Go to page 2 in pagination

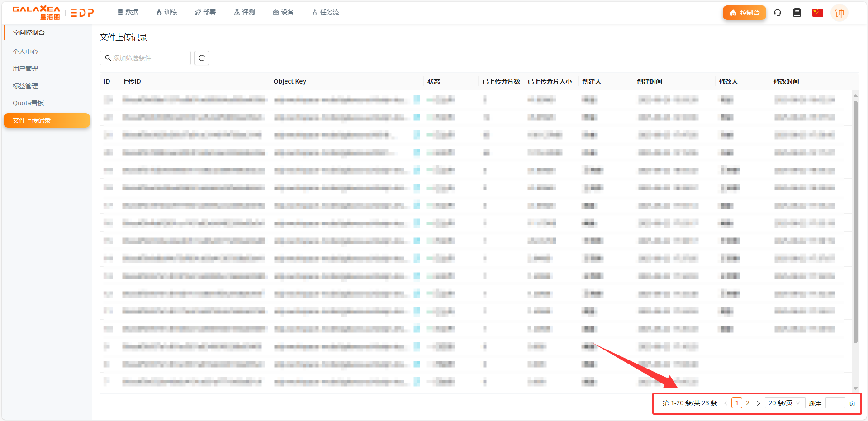(748, 403)
